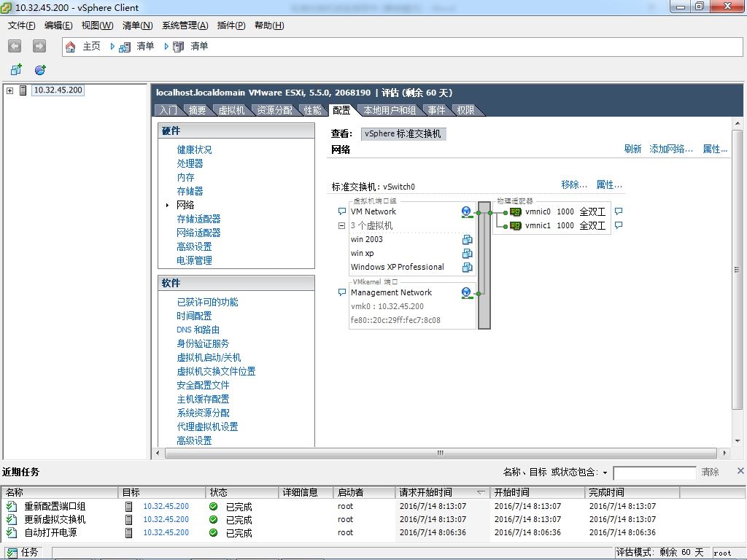
Task: Click the new virtual machine toolbar icon
Action: pyautogui.click(x=16, y=69)
